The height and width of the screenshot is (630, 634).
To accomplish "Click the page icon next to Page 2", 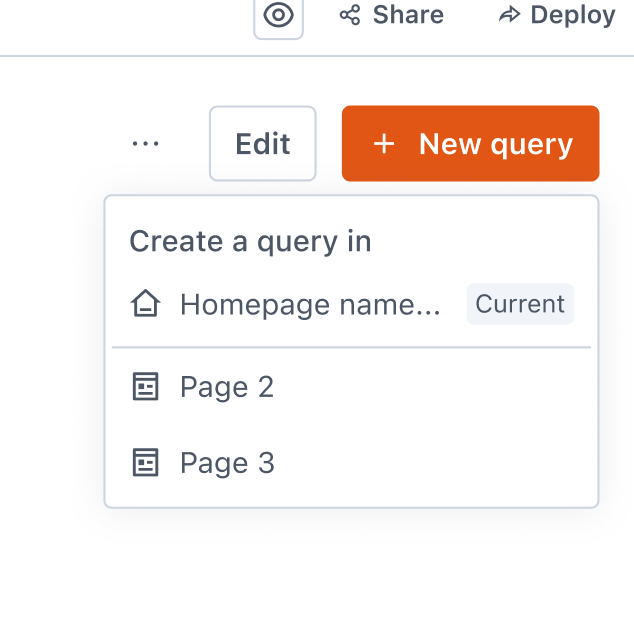I will tap(146, 387).
